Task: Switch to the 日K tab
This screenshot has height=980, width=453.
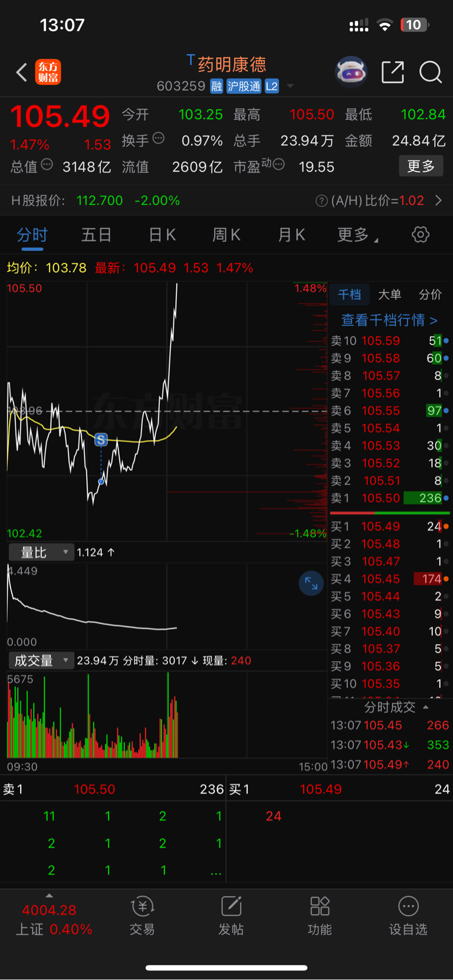Action: [162, 235]
